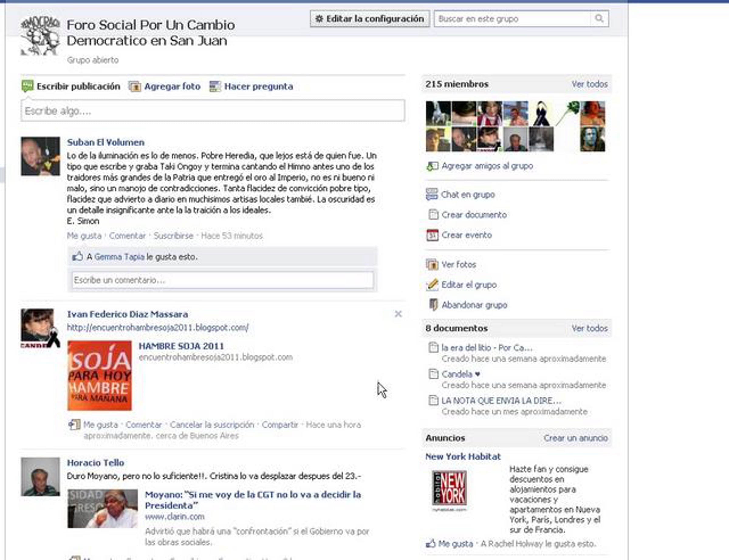The height and width of the screenshot is (560, 729).
Task: Click the search magnifier icon
Action: (599, 19)
